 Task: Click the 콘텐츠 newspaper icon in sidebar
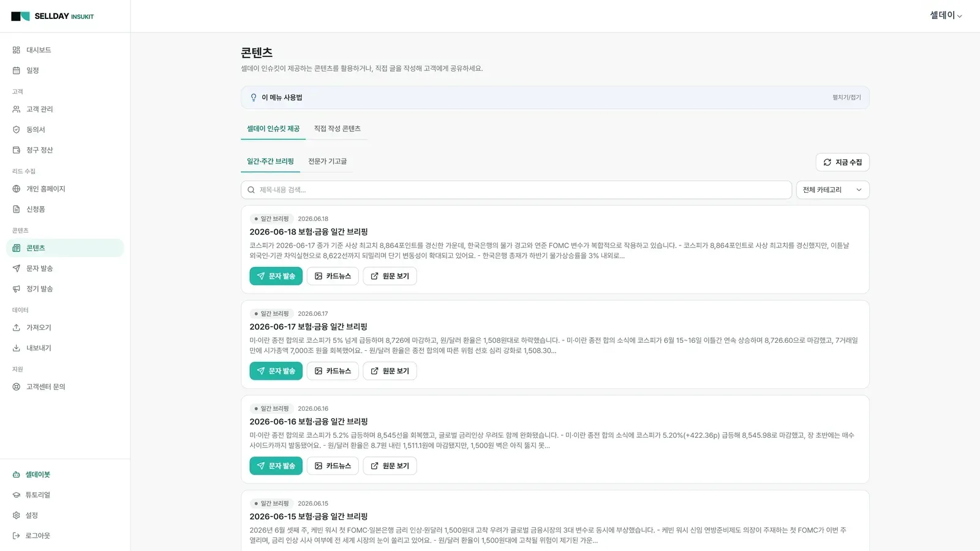[x=17, y=248]
